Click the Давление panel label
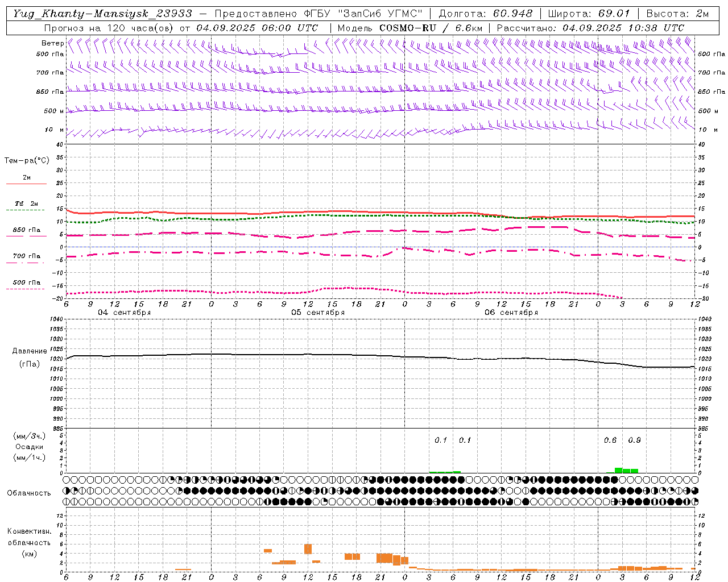Viewport: 728px width, 582px height. (x=30, y=351)
